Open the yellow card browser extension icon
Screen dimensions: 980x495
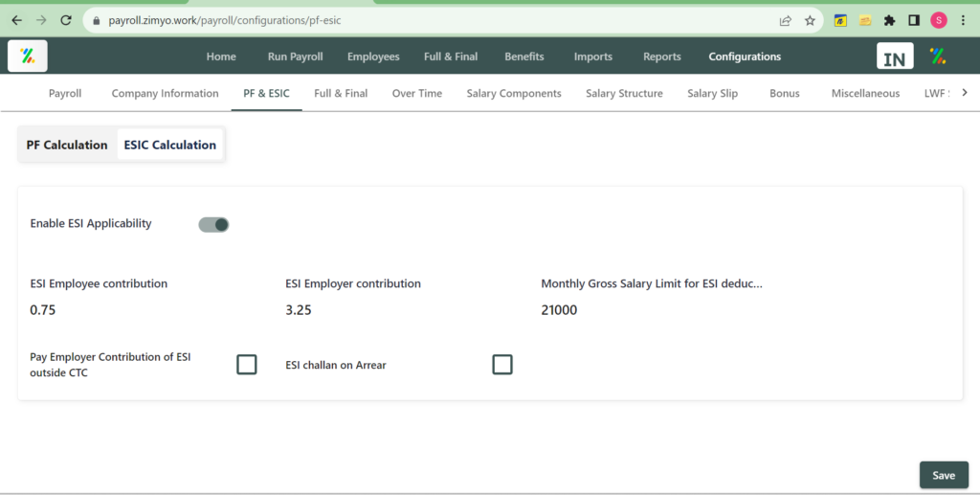[x=865, y=21]
